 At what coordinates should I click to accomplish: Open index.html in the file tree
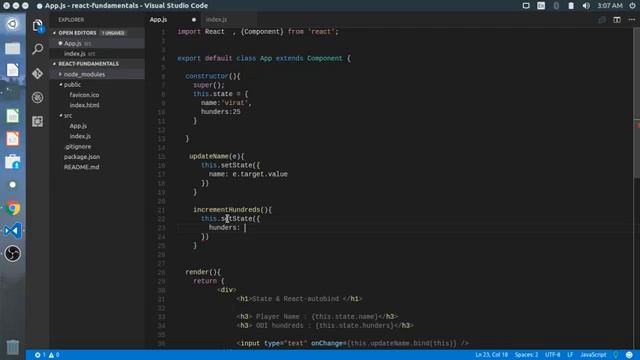click(84, 105)
